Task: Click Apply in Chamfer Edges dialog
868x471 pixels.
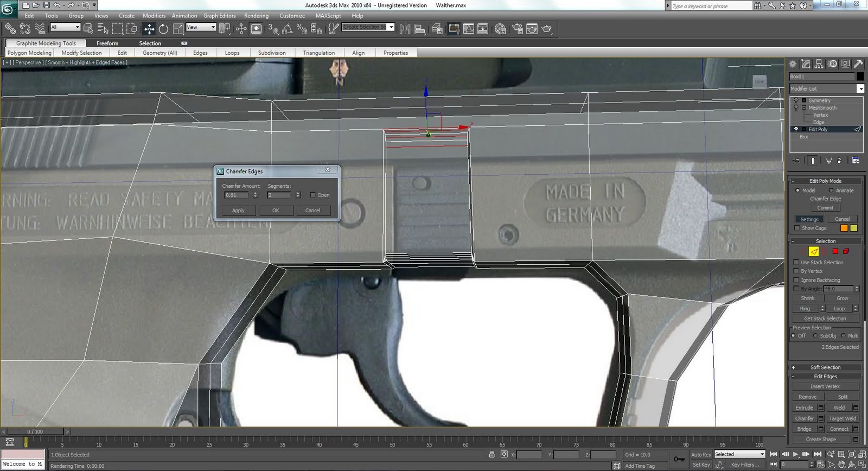Action: pyautogui.click(x=238, y=211)
